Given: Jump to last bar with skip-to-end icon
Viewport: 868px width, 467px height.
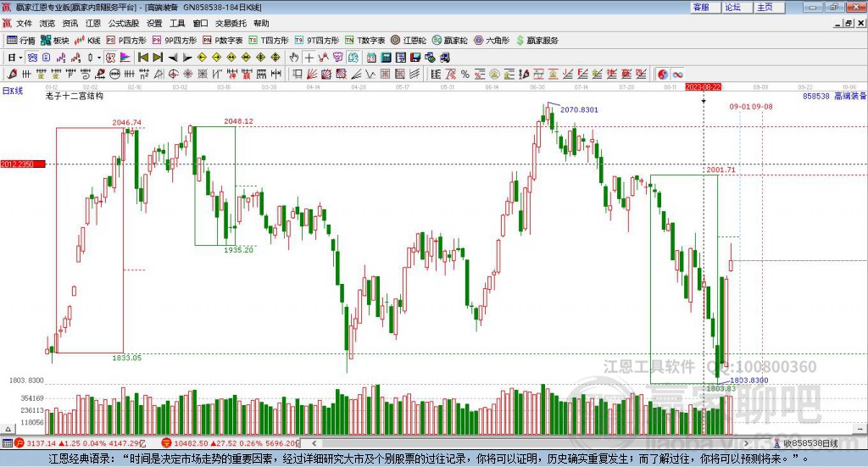Looking at the screenshot, I should pyautogui.click(x=158, y=58).
